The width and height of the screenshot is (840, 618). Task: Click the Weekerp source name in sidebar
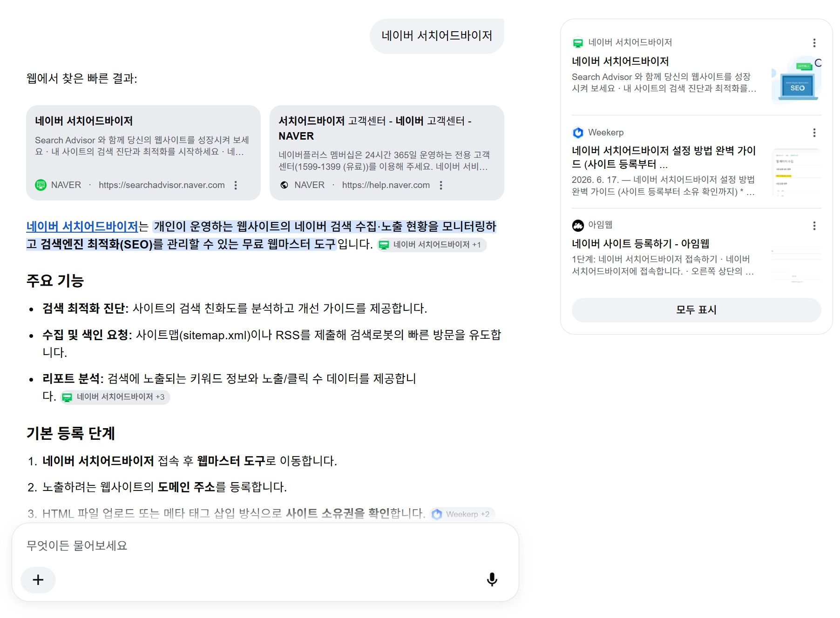click(606, 133)
